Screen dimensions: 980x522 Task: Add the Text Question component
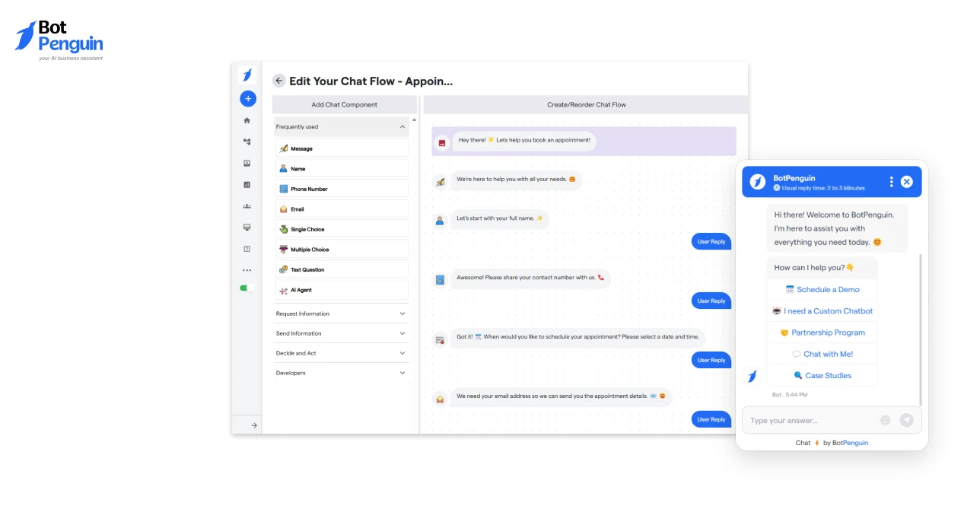pos(342,269)
